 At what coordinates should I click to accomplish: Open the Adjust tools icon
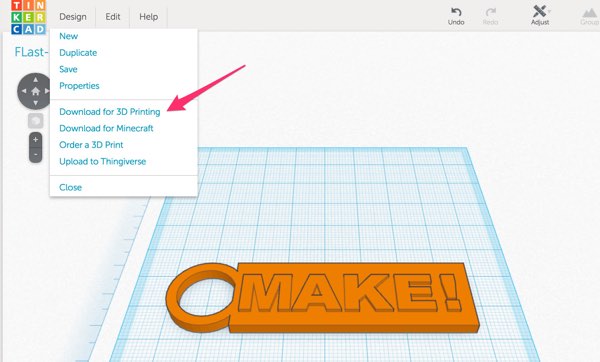click(x=540, y=11)
